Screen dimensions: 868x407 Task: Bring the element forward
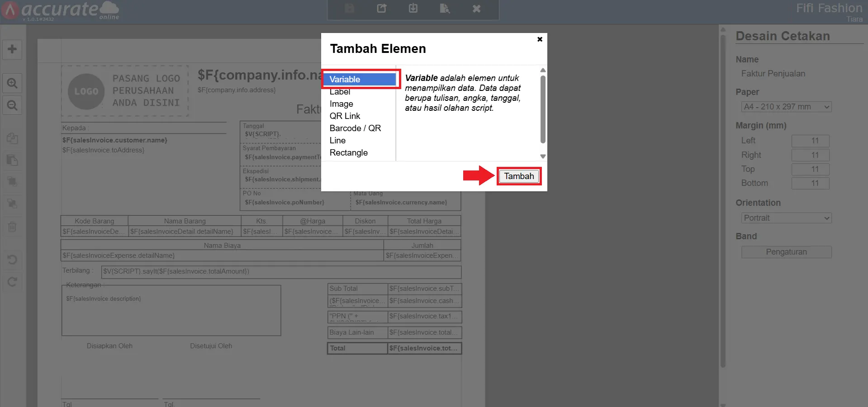click(x=12, y=182)
